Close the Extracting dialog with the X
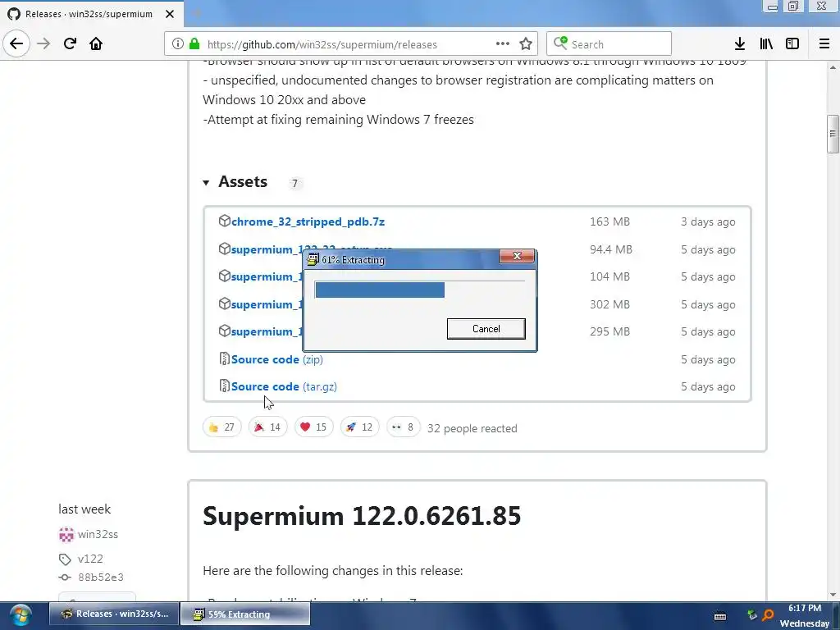Screen dimensions: 840x630 click(x=517, y=256)
